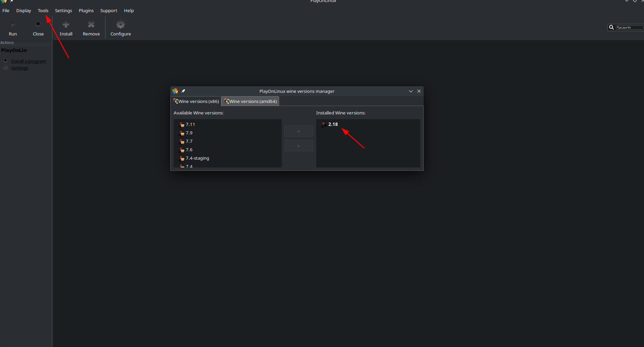
Task: Click the '<' remove version button
Action: [299, 131]
